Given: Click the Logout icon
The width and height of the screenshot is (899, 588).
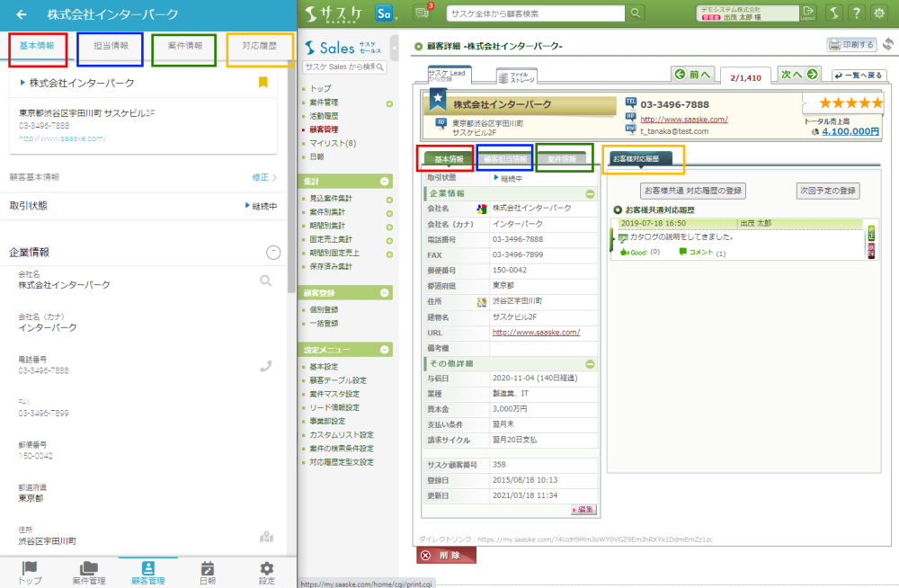Looking at the screenshot, I should click(808, 13).
